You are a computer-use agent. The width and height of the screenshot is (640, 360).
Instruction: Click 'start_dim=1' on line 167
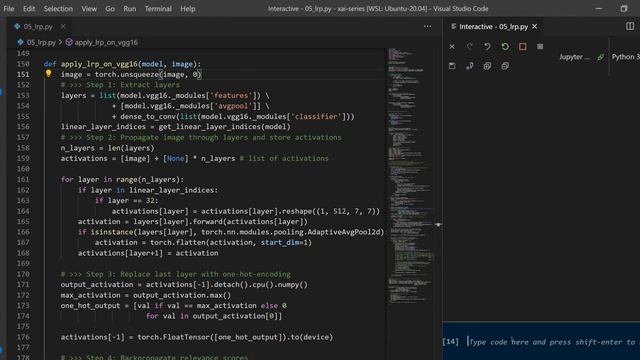284,243
